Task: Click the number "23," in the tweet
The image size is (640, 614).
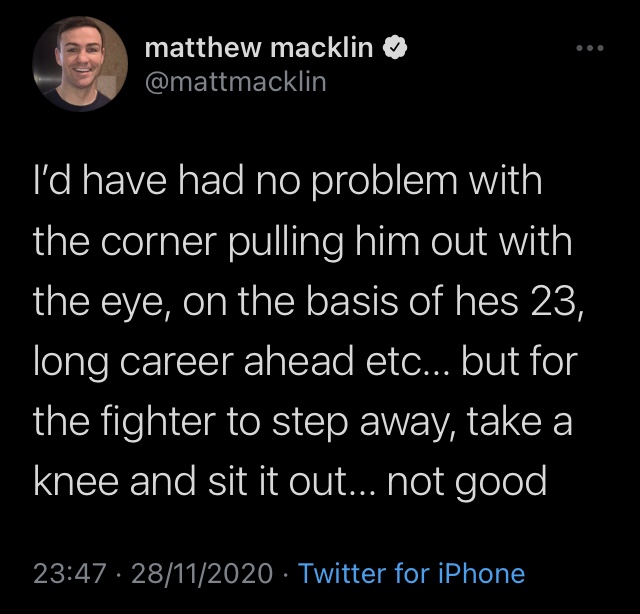Action: click(x=557, y=304)
